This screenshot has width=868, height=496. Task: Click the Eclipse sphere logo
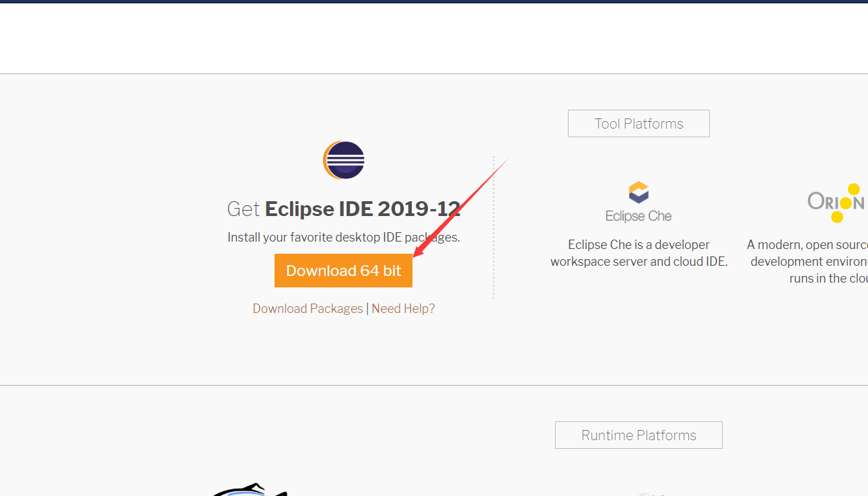click(343, 160)
